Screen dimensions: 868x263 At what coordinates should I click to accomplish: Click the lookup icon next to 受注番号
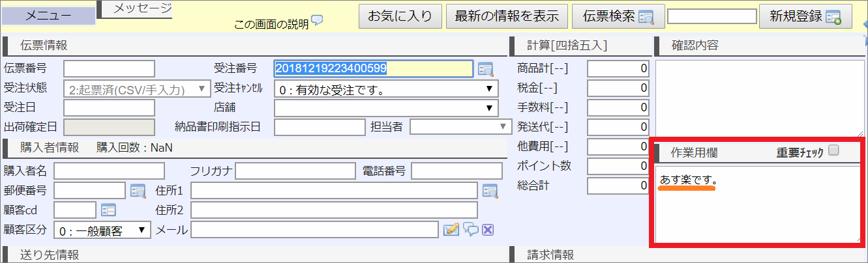pyautogui.click(x=485, y=68)
